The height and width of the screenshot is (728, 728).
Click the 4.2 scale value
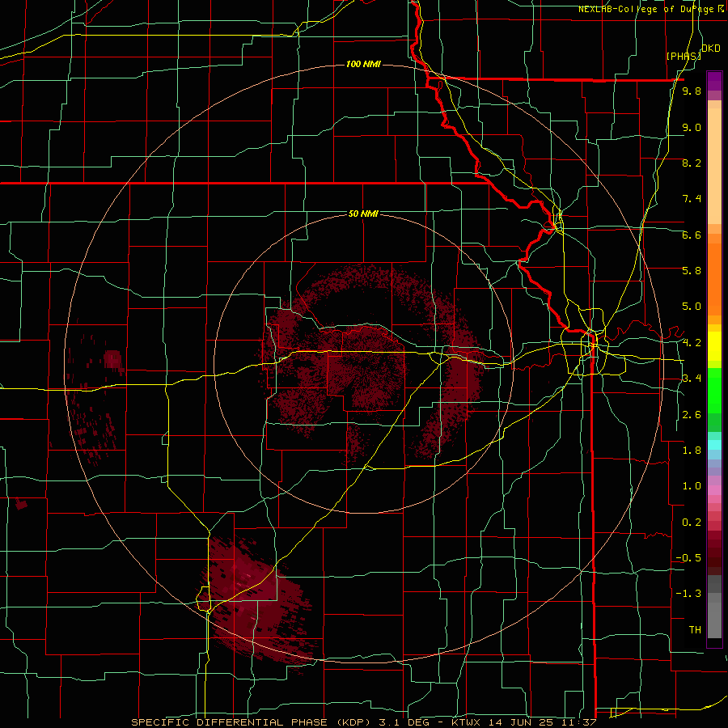[692, 343]
